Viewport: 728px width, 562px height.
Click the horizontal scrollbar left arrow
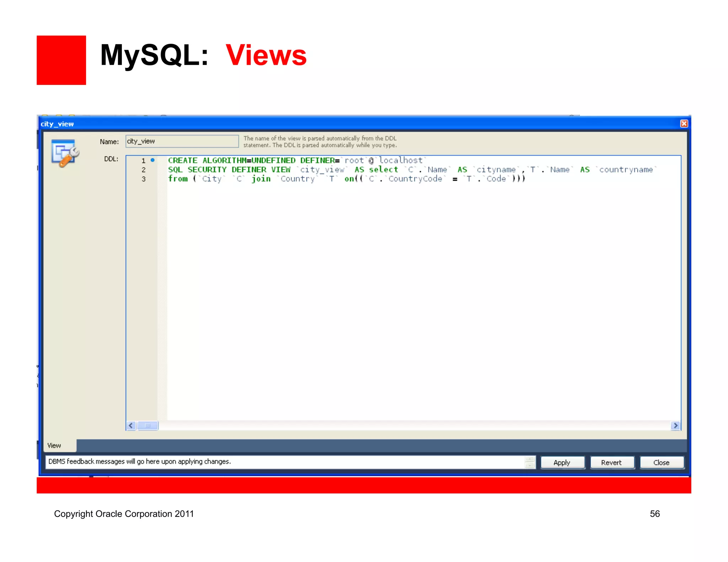coord(131,425)
